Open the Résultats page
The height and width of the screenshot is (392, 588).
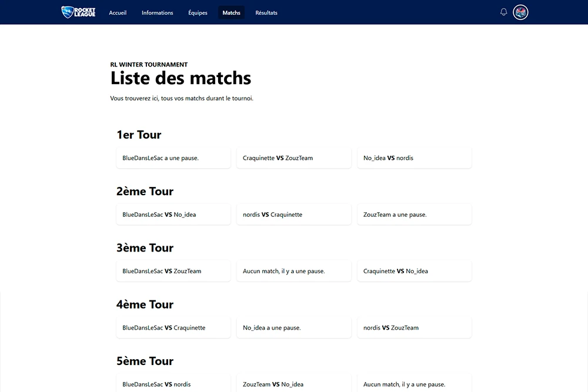point(266,13)
